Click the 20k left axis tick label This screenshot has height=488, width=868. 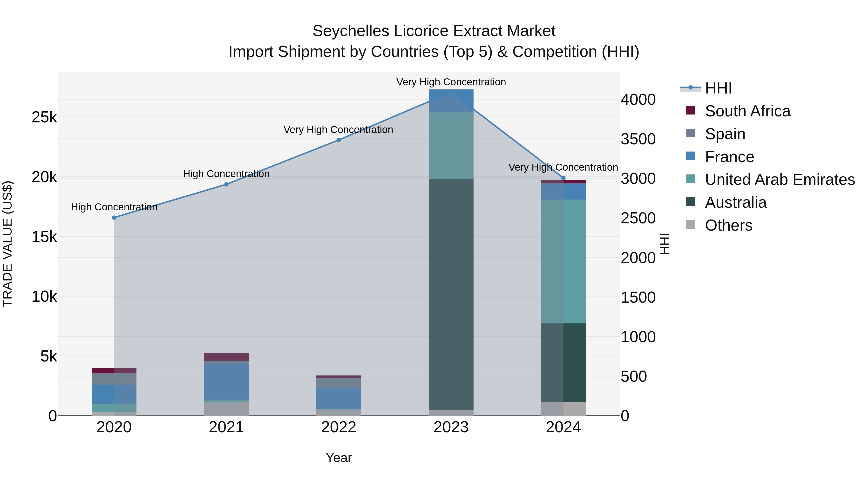click(x=44, y=177)
